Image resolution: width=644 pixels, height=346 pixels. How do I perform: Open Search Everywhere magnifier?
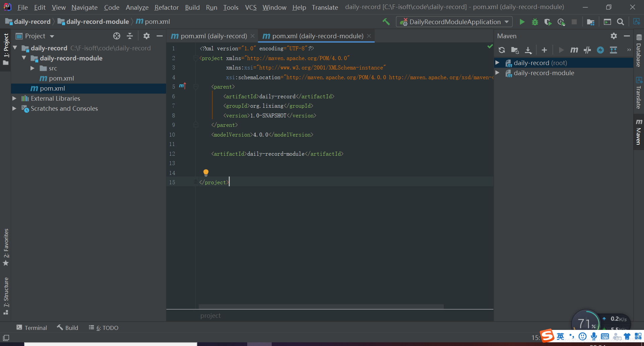coord(621,22)
